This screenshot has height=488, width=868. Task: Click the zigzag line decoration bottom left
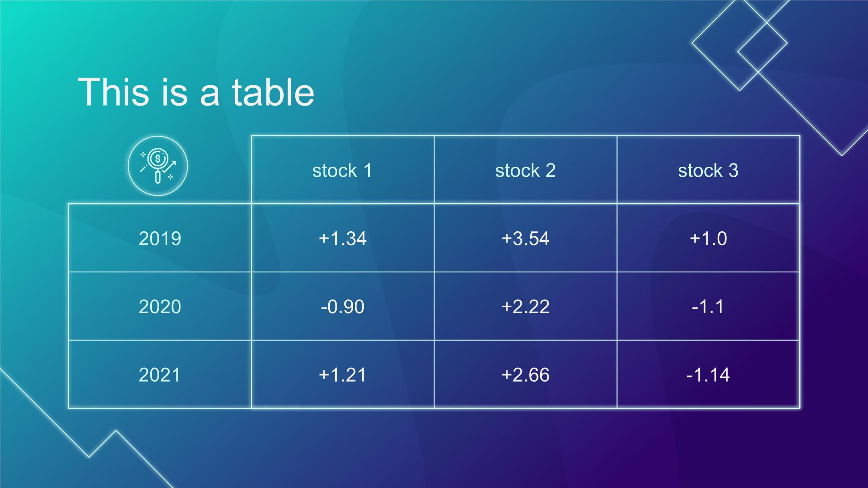click(x=86, y=428)
